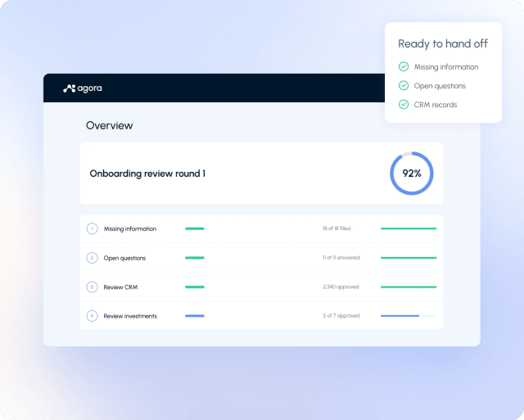Click 'Open questions' text in hand-off card

click(440, 86)
